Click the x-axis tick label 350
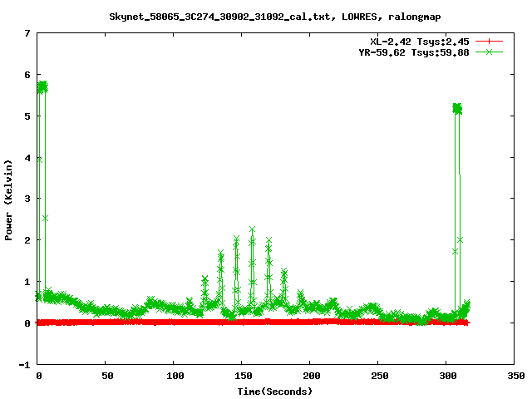The image size is (532, 399). pos(516,376)
